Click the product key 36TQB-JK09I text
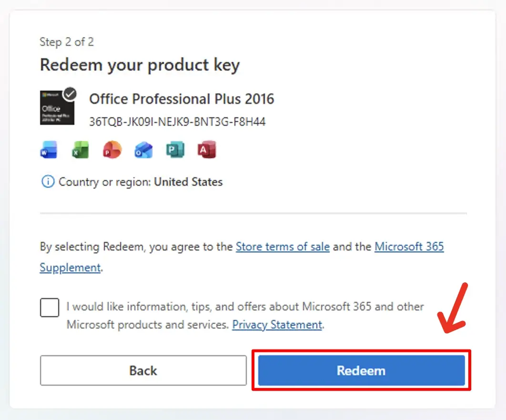The image size is (506, 420). point(177,122)
